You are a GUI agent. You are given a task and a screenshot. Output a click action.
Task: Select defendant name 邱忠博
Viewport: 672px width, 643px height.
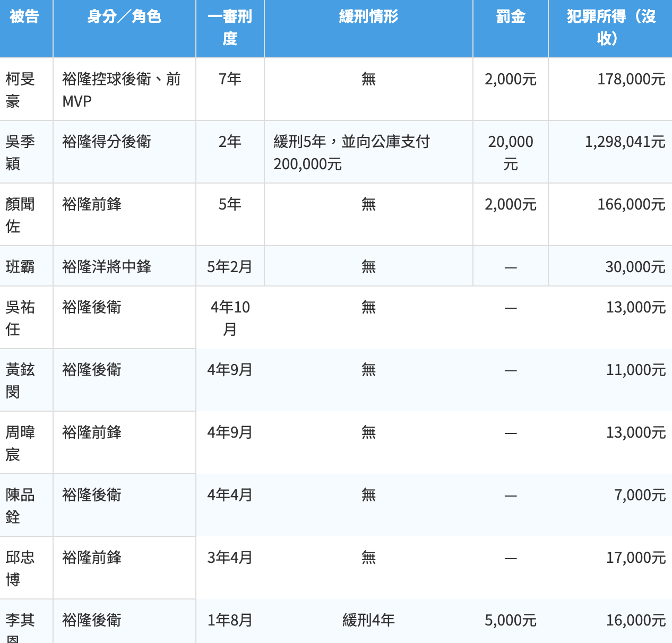click(20, 568)
